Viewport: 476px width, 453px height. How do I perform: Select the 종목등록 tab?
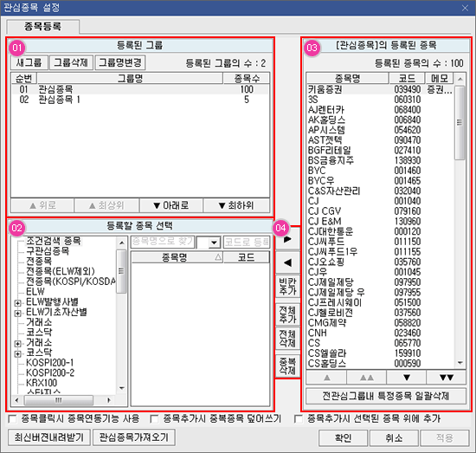pyautogui.click(x=42, y=27)
